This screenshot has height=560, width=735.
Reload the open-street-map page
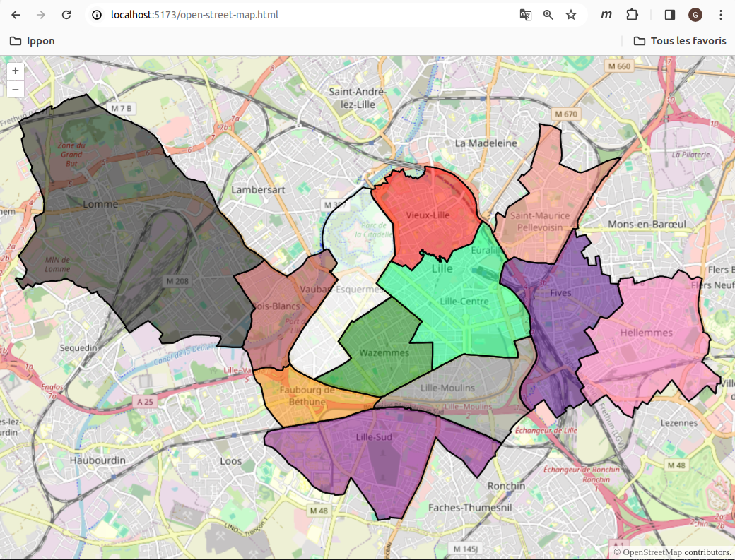coord(66,14)
